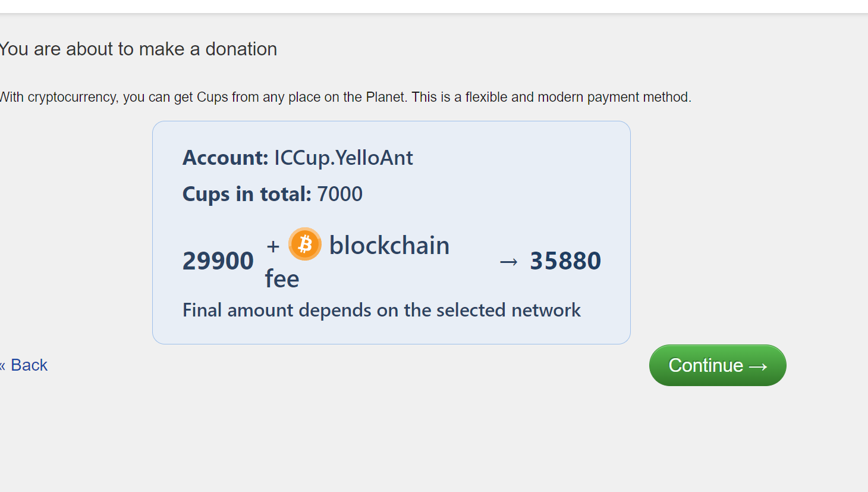Viewport: 868px width, 492px height.
Task: Click the word "Planet" in the description
Action: tap(385, 97)
